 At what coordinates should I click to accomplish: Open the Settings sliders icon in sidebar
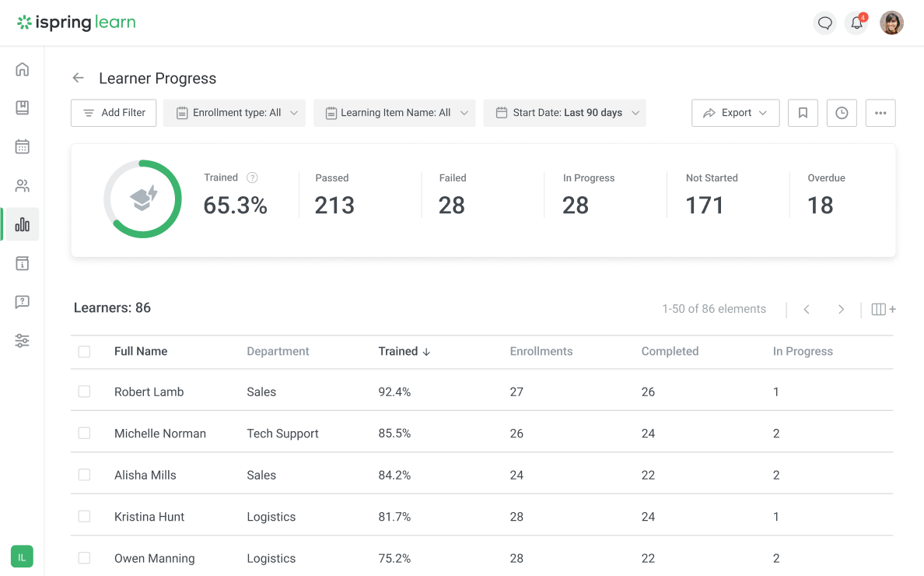tap(22, 341)
